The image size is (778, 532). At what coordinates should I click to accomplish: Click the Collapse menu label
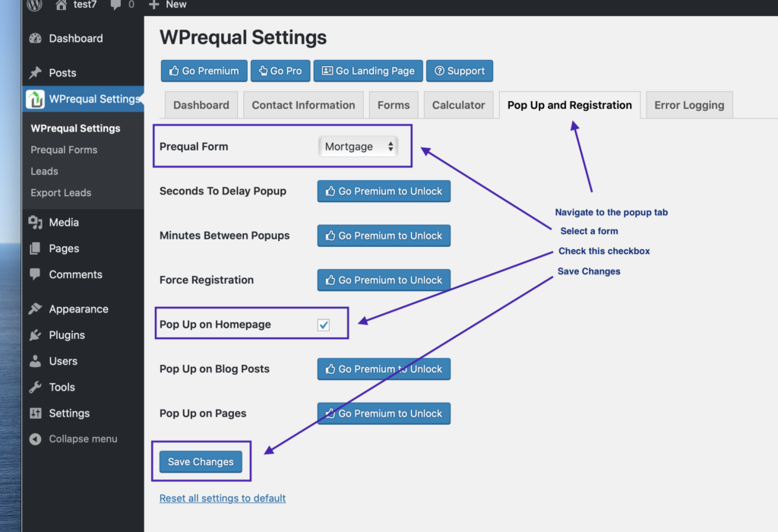[83, 439]
